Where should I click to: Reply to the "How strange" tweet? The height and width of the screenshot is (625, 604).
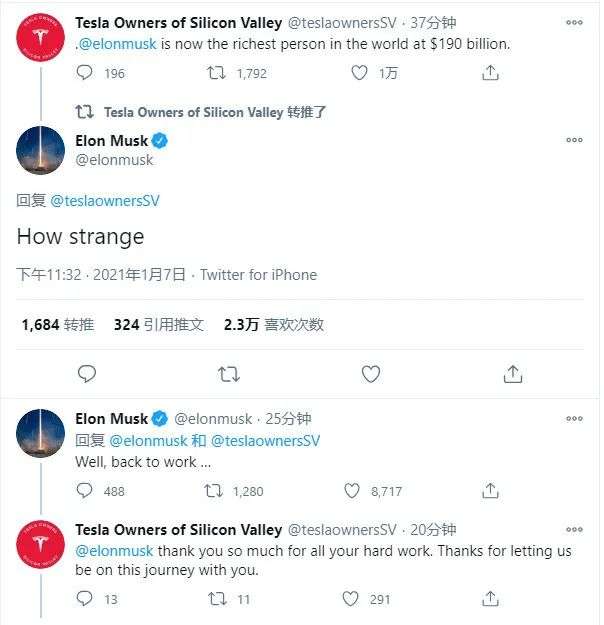click(87, 374)
